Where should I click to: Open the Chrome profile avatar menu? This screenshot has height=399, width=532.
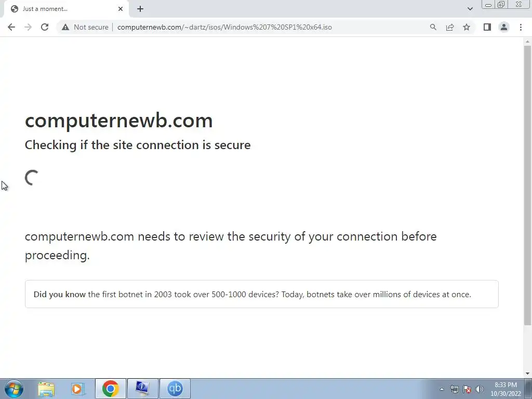504,27
